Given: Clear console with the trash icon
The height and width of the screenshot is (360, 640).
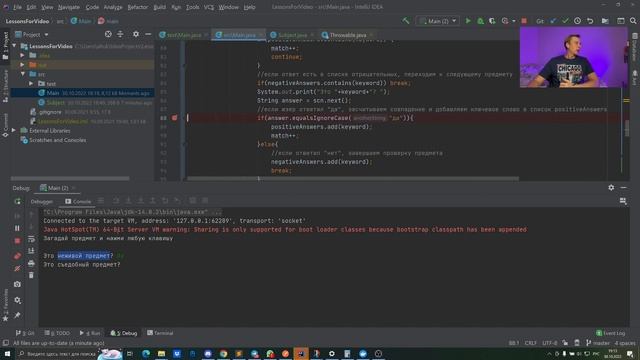Looking at the screenshot, I should click(x=31, y=275).
